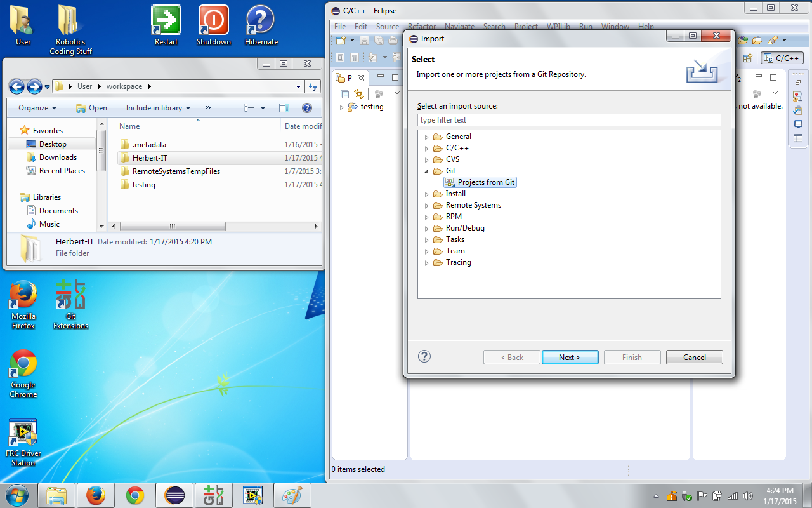Select Projects from Git import source
The height and width of the screenshot is (508, 812).
pyautogui.click(x=480, y=182)
